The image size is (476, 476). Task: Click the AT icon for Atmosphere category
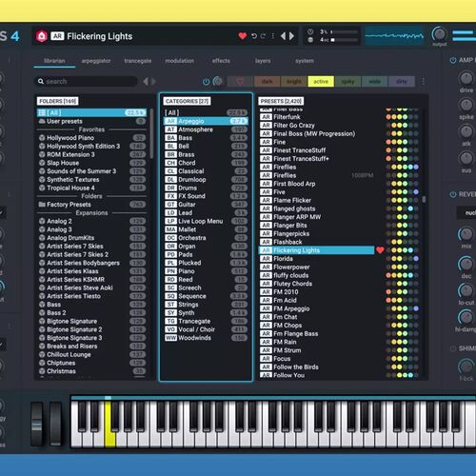coord(170,129)
